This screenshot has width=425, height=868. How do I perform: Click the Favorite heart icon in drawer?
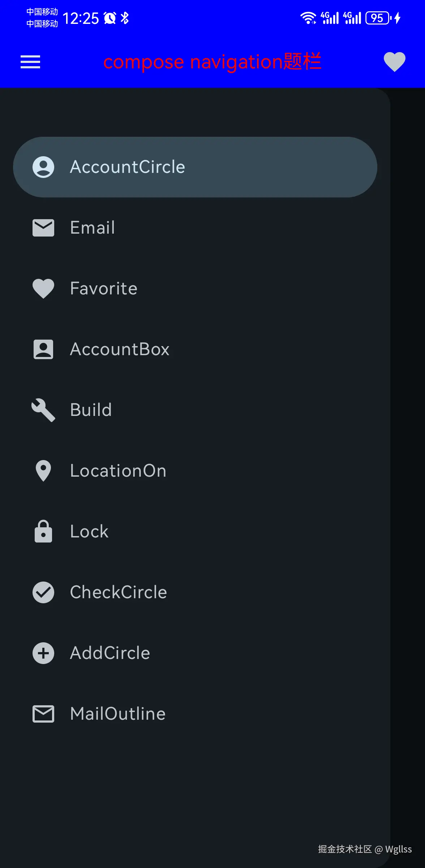[43, 289]
